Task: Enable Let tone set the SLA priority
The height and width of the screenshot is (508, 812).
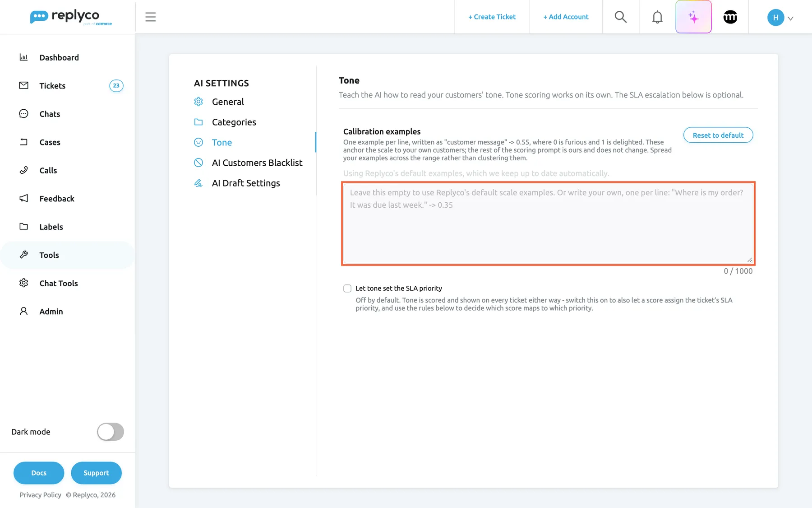Action: click(x=347, y=288)
